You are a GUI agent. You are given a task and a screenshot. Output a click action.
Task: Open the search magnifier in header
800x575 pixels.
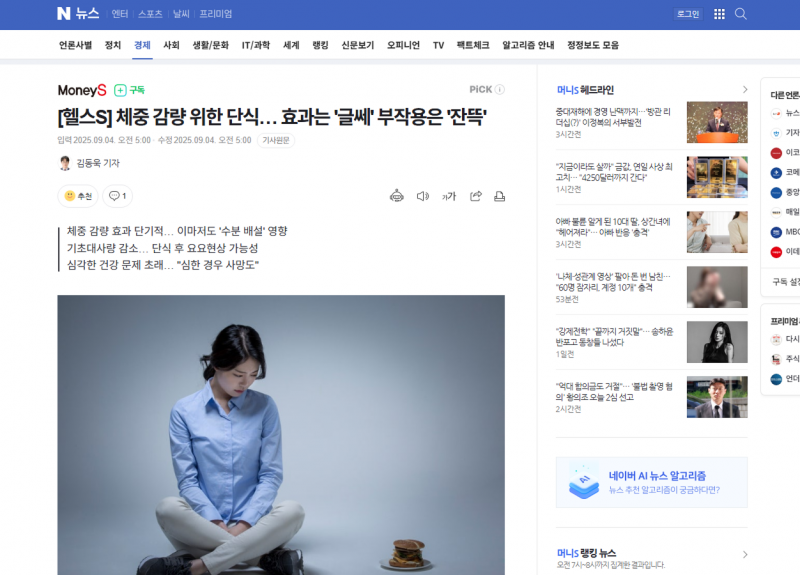[740, 14]
